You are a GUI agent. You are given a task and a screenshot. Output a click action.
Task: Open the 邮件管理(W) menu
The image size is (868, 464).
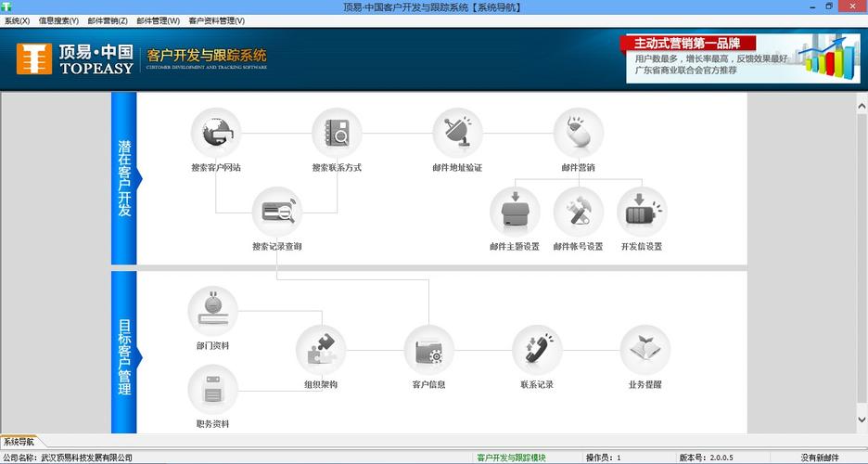159,21
